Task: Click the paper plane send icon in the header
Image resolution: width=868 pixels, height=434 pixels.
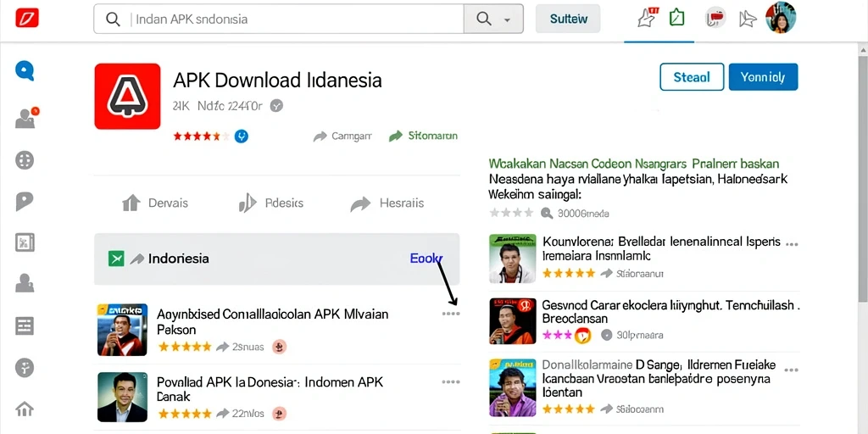Action: [747, 19]
